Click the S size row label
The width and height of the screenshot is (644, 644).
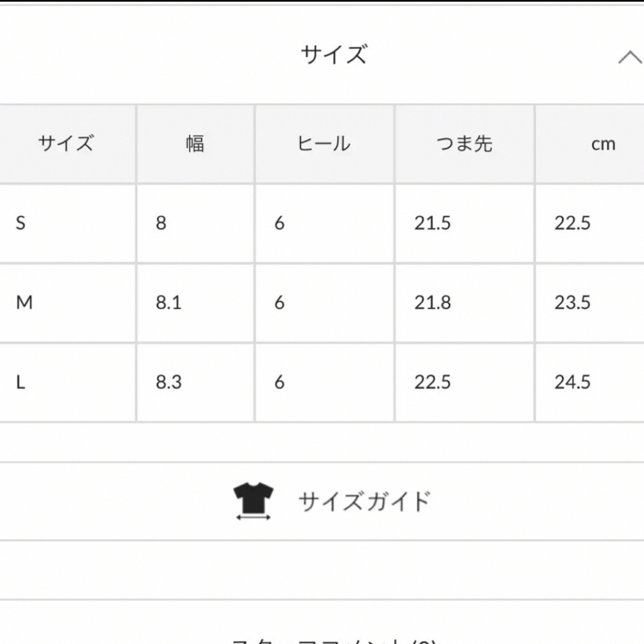[x=20, y=223]
